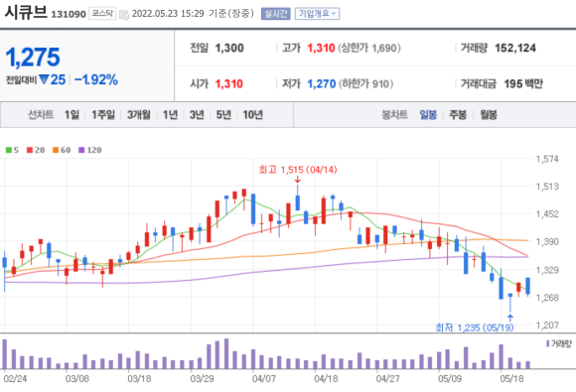Select the 1년 line chart tab
Screen dimensions: 576x392
pos(170,115)
